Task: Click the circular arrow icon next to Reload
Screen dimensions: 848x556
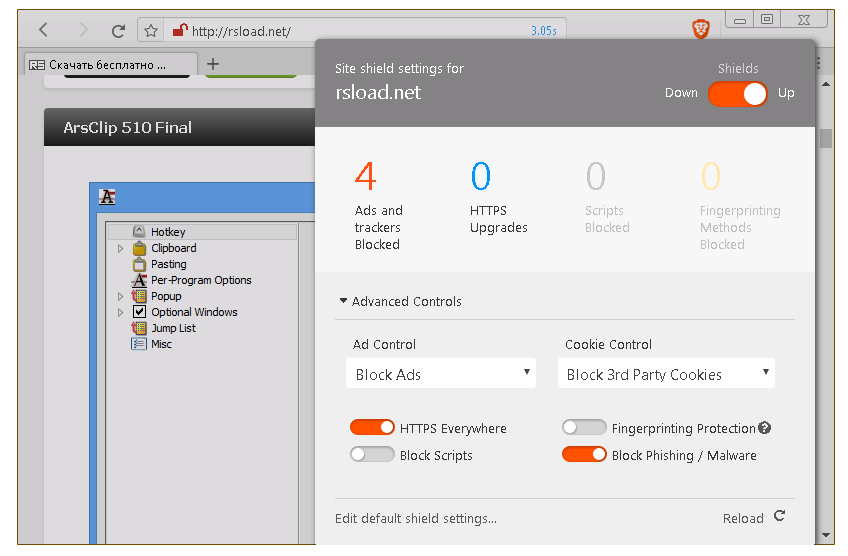Action: 779,516
